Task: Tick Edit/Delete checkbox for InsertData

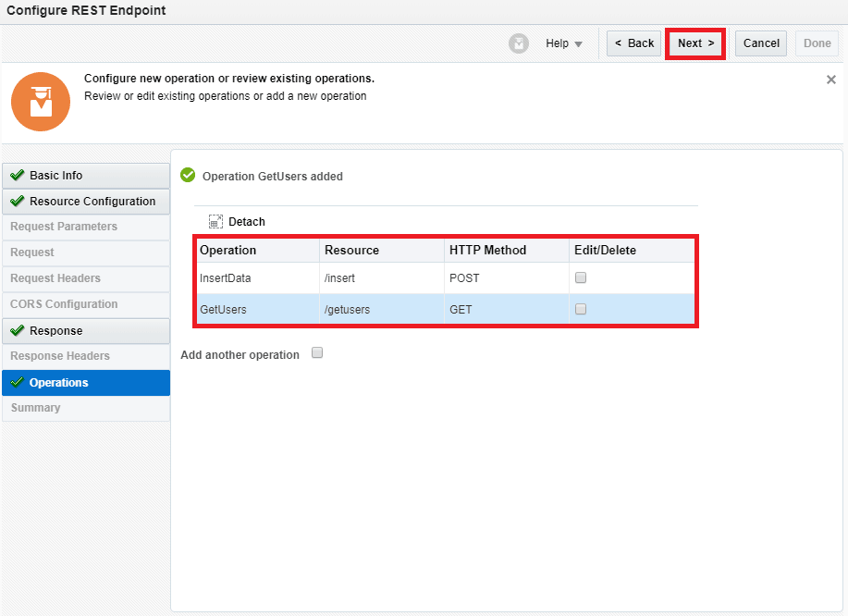Action: coord(581,277)
